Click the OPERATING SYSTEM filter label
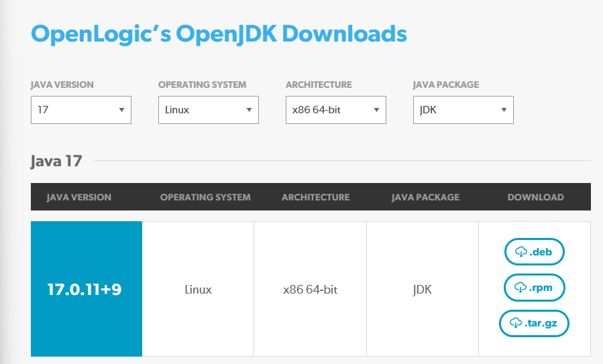Image resolution: width=603 pixels, height=364 pixels. coord(203,84)
